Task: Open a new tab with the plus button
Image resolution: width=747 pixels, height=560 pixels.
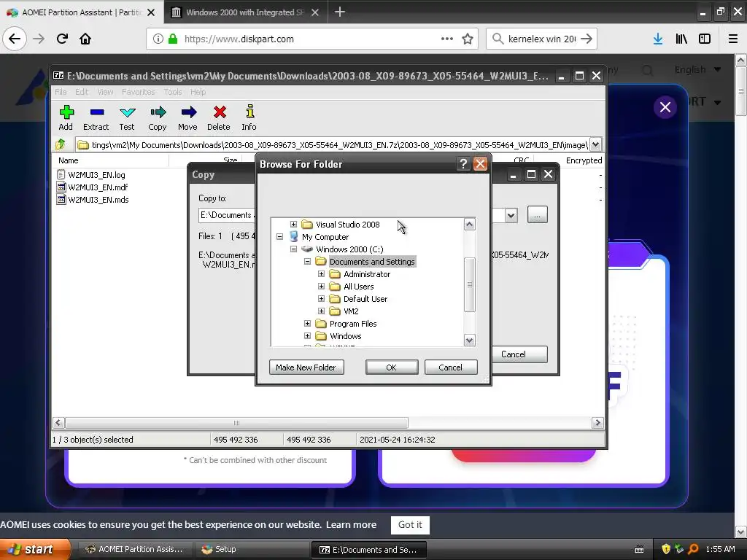Action: coord(340,12)
